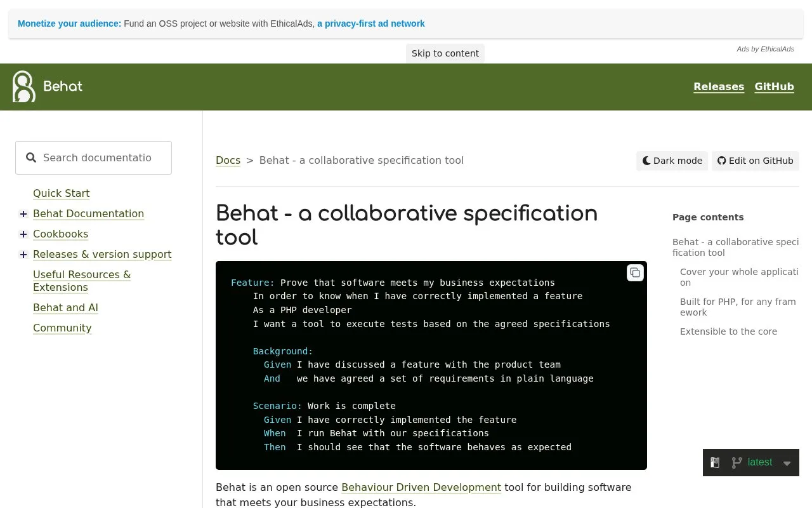
Task: Click the page title heading
Action: pos(407,225)
